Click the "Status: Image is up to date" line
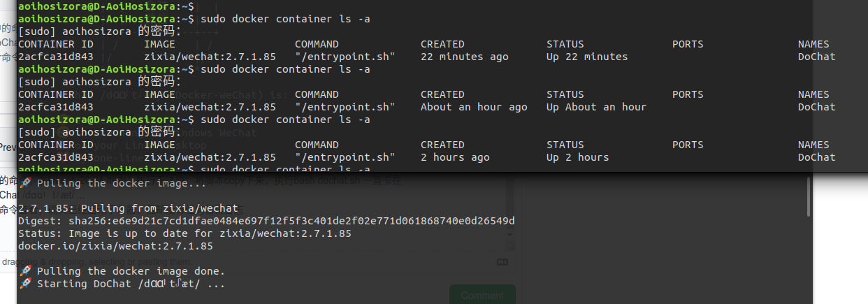Screen dimensions: 868x304 pyautogui.click(x=185, y=233)
